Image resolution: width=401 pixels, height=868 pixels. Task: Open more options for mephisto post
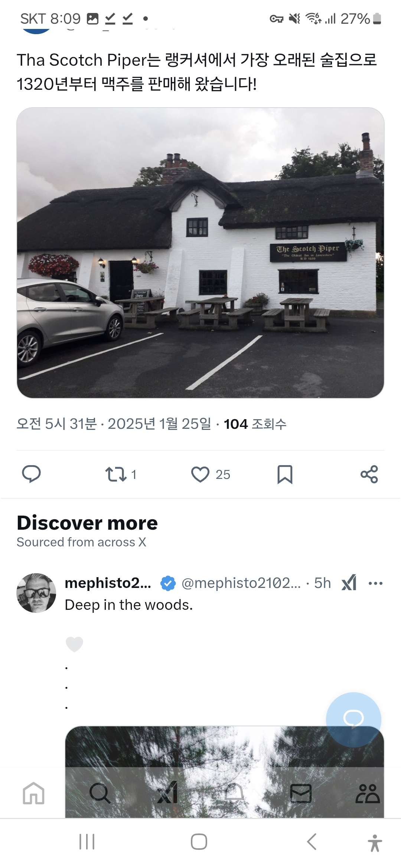(375, 583)
